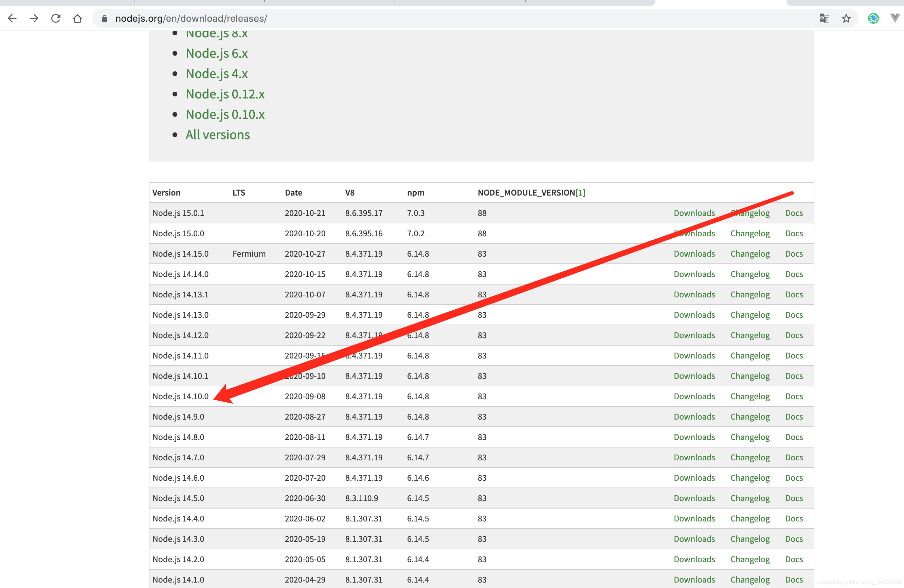Open Changelog for Node.js 14.5.0
This screenshot has height=588, width=904.
click(750, 498)
